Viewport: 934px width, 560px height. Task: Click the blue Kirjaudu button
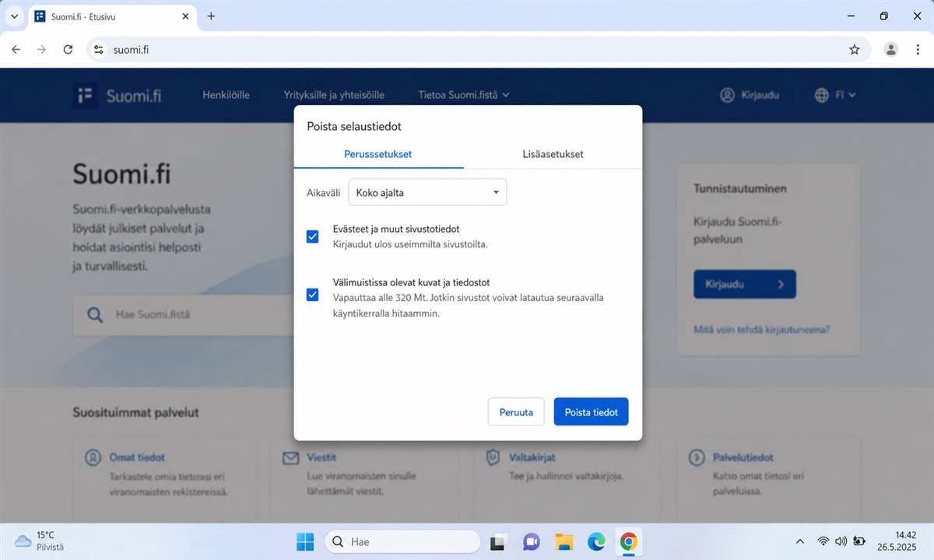point(745,284)
